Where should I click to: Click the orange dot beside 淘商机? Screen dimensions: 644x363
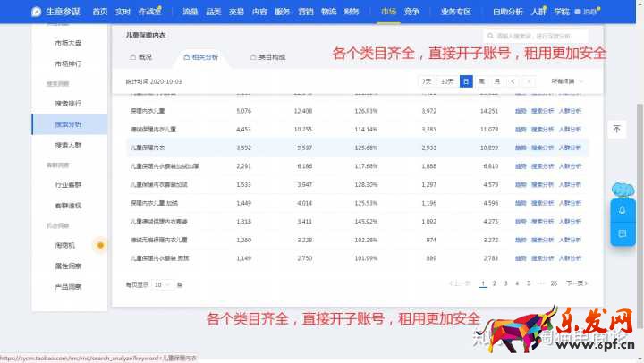tap(100, 244)
